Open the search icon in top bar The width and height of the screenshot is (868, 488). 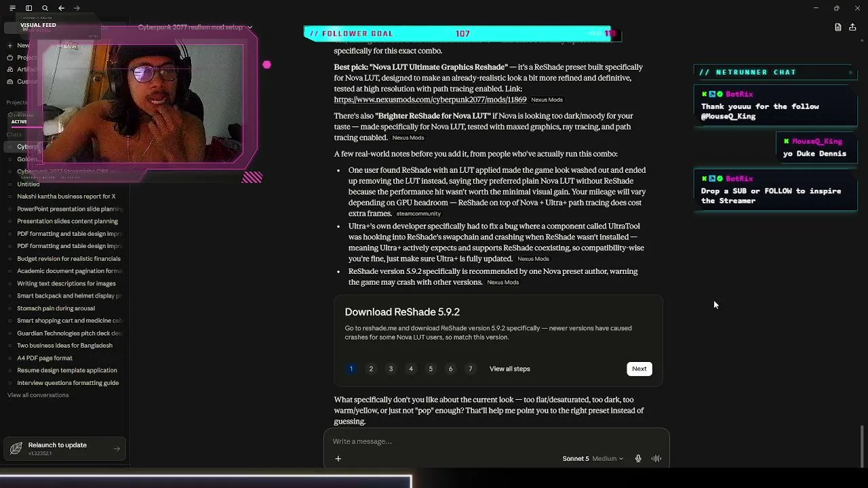(x=45, y=8)
